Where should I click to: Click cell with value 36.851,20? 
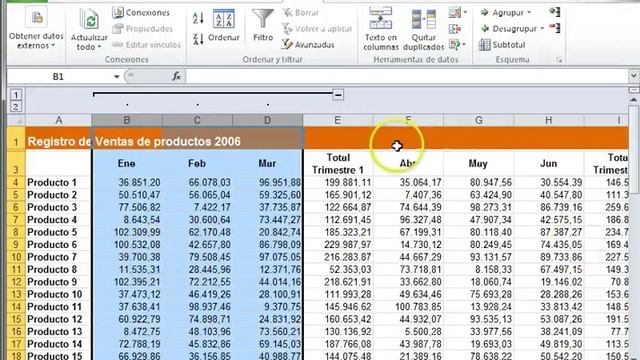click(127, 182)
